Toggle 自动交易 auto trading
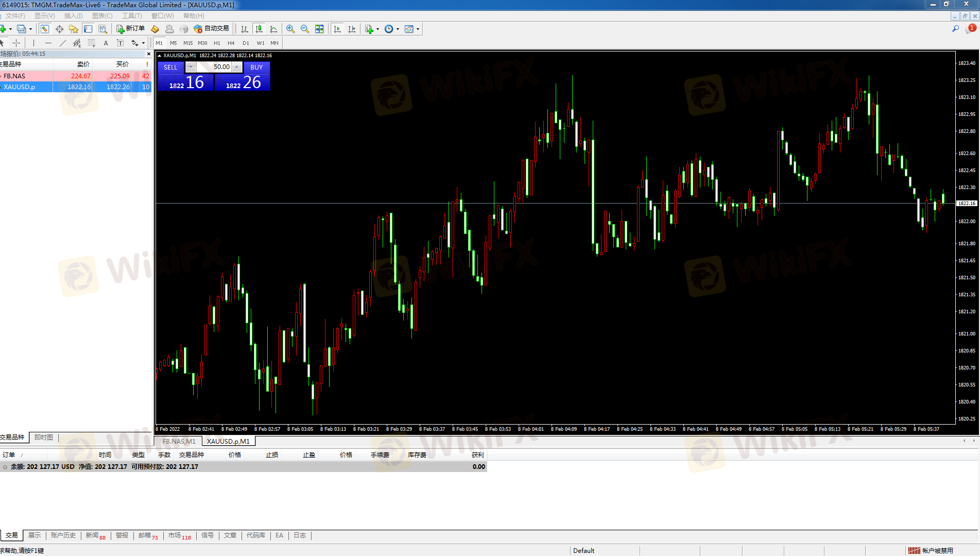Screen dimensions: 980x556 [211, 29]
